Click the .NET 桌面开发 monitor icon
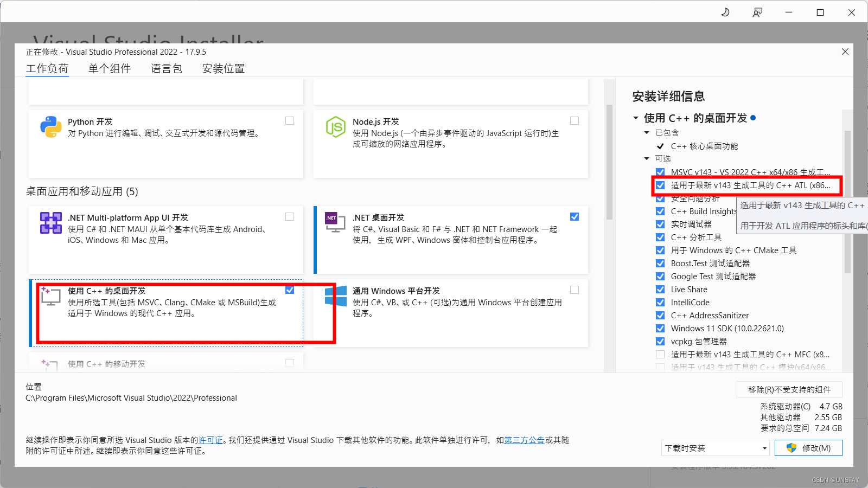Viewport: 868px width, 488px height. click(x=335, y=223)
